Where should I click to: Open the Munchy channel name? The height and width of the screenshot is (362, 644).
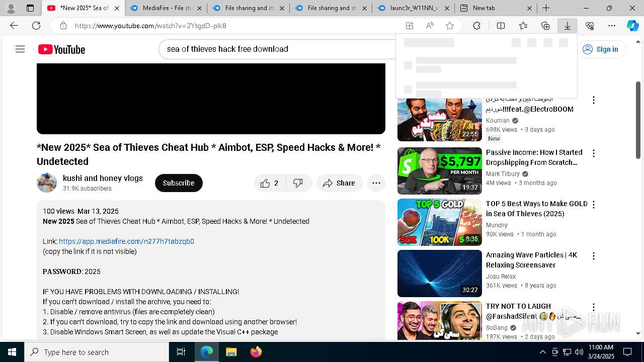click(497, 225)
